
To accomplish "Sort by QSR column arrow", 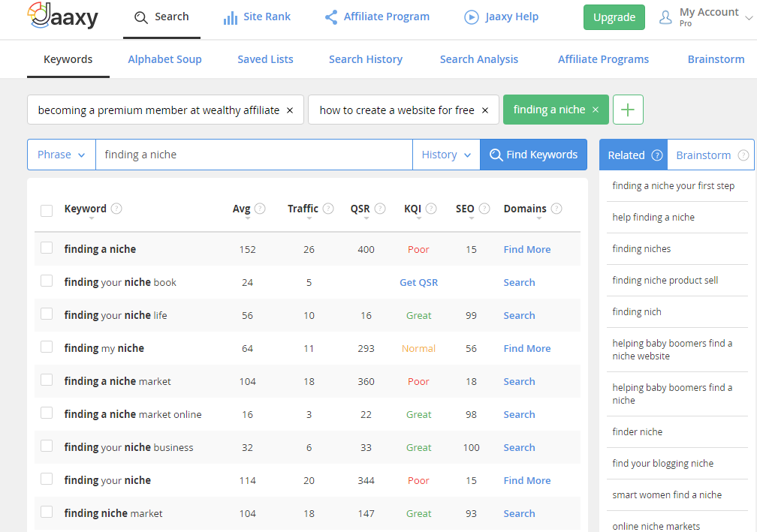I will pos(366,218).
